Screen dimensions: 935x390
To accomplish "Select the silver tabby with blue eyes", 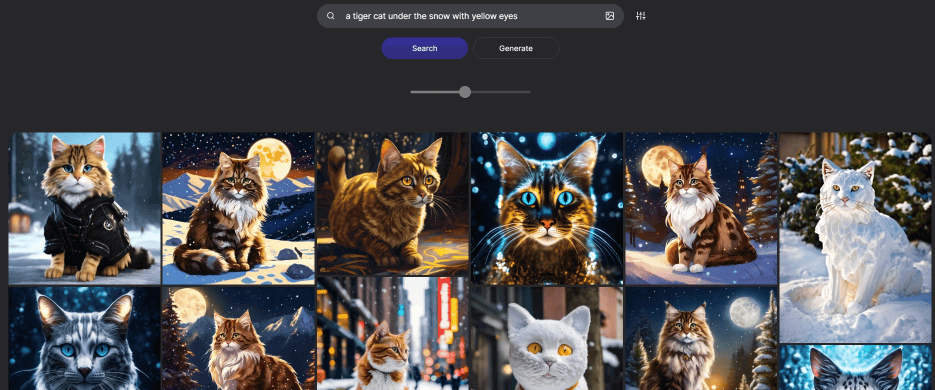I will point(85,338).
